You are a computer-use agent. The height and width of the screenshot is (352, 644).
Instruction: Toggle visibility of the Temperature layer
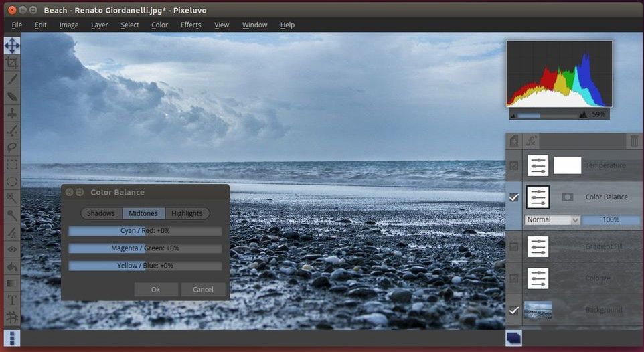pyautogui.click(x=514, y=165)
